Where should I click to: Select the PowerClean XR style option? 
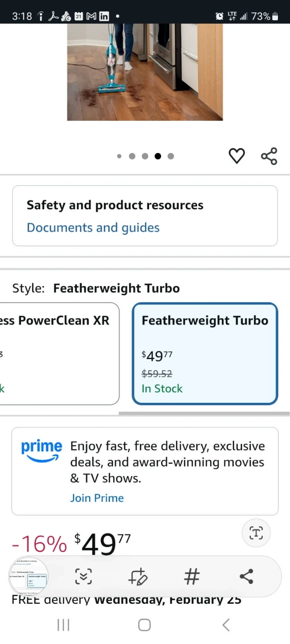58,353
